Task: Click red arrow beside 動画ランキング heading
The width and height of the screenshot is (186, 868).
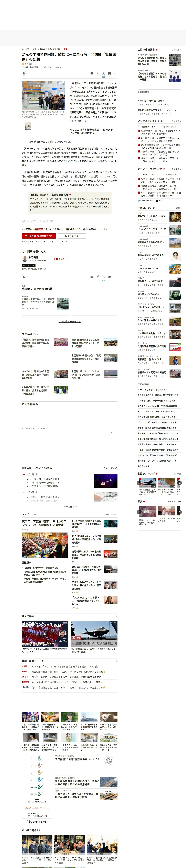Action: point(157,473)
